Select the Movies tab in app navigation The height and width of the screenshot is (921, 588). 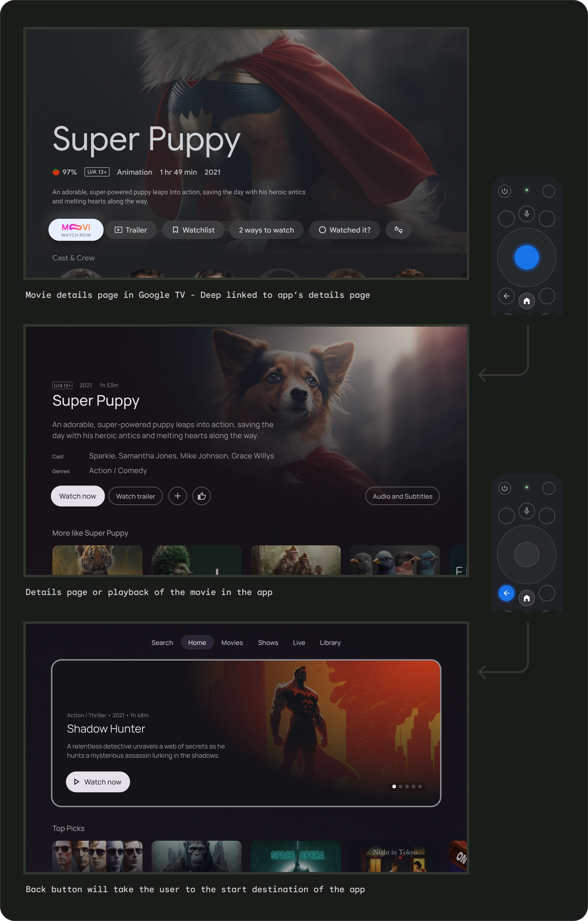coord(232,642)
